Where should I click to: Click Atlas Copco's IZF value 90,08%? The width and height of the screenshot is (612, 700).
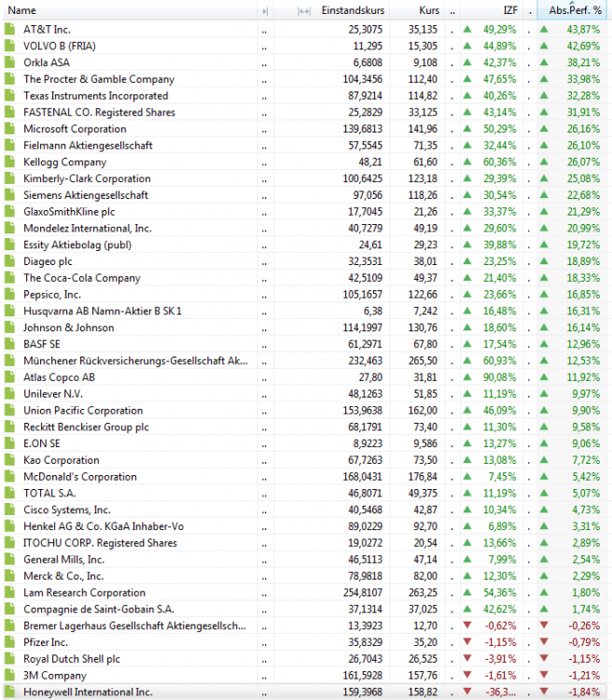(x=499, y=377)
